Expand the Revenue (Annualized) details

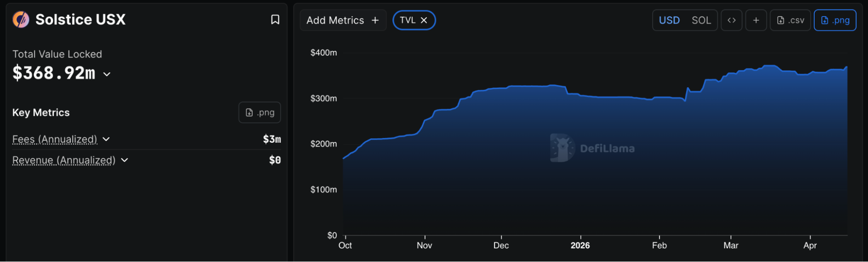point(125,160)
